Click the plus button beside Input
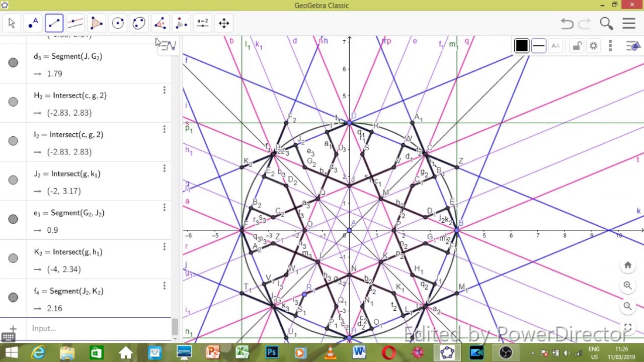Viewport: 644px width, 362px height. [13, 328]
